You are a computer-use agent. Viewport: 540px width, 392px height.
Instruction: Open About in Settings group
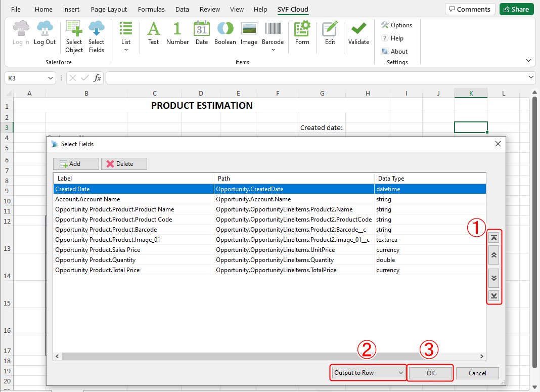pyautogui.click(x=394, y=51)
